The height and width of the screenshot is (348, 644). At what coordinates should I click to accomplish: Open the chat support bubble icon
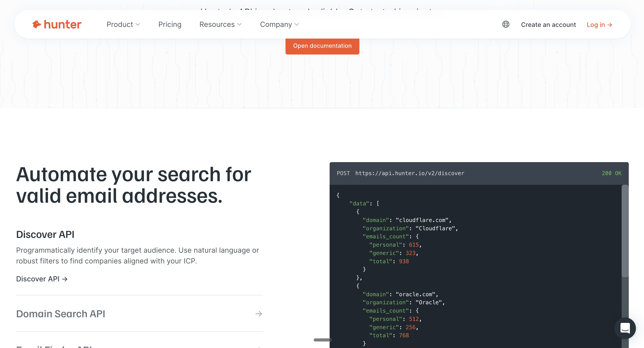625,328
